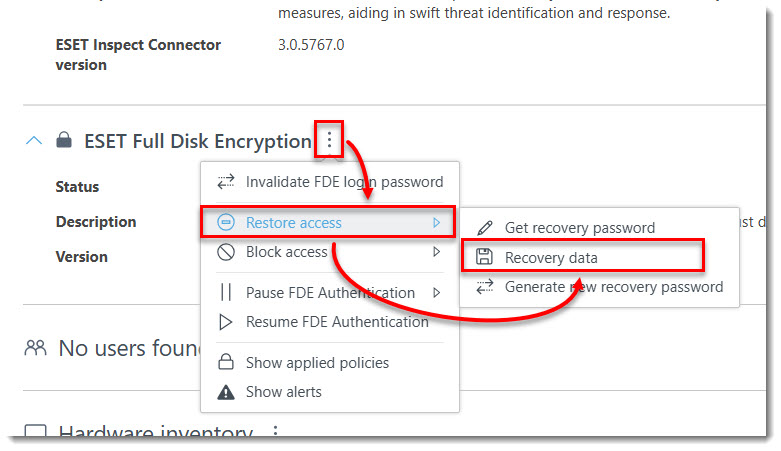Collapse the ESET Full Disk Encryption section chevron
This screenshot has width=781, height=451.
coord(34,141)
